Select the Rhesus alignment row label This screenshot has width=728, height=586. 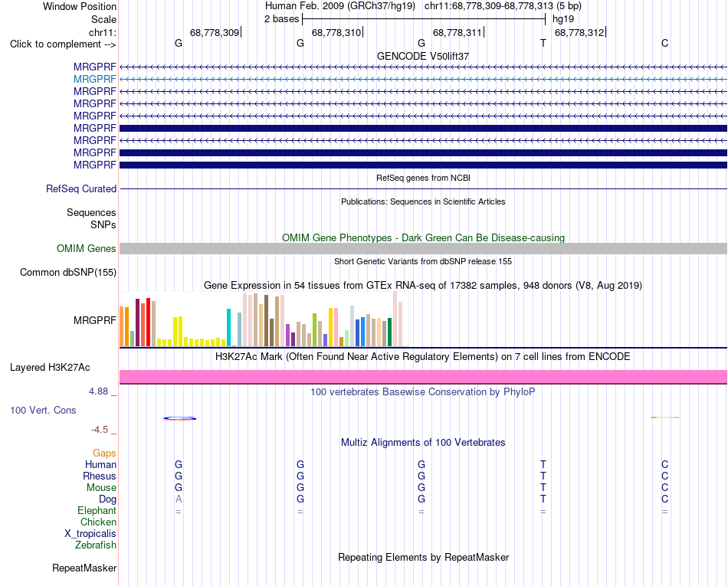coord(100,476)
